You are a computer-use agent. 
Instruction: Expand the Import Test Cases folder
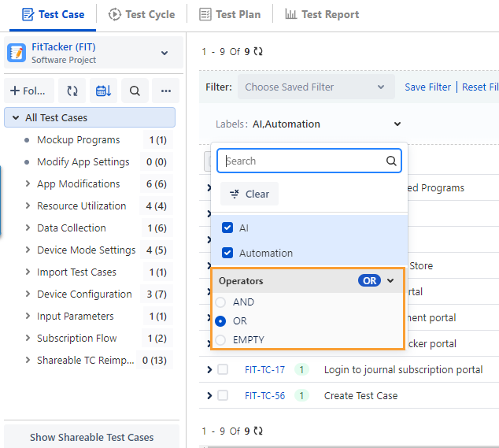28,272
